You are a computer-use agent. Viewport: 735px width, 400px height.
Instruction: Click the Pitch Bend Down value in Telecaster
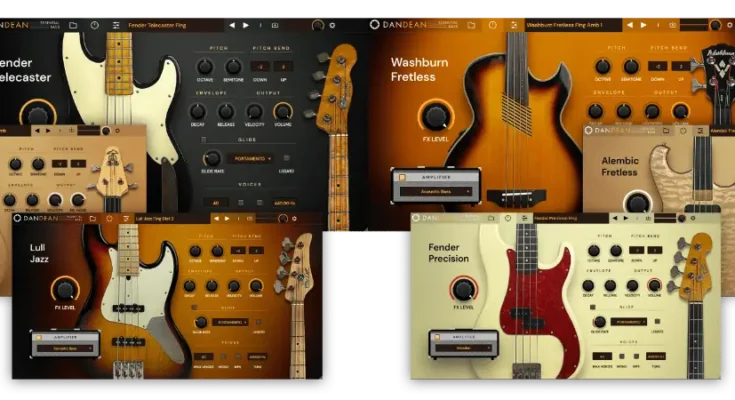point(260,67)
